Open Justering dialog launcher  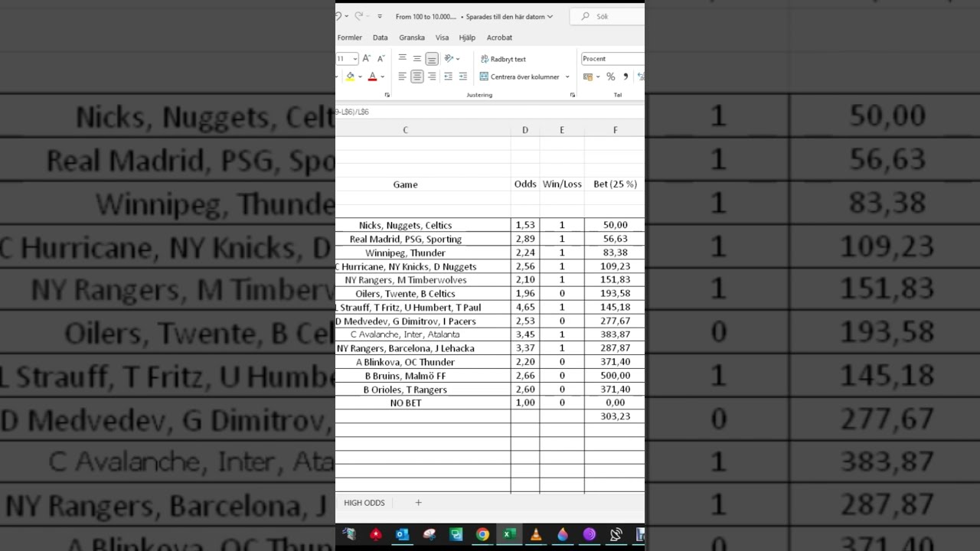coord(572,95)
